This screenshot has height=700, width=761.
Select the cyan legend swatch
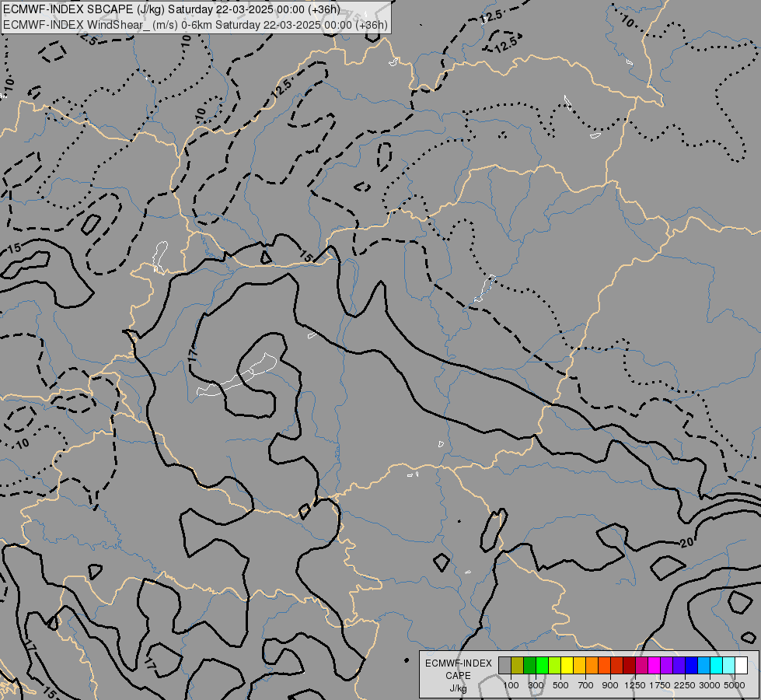click(717, 665)
